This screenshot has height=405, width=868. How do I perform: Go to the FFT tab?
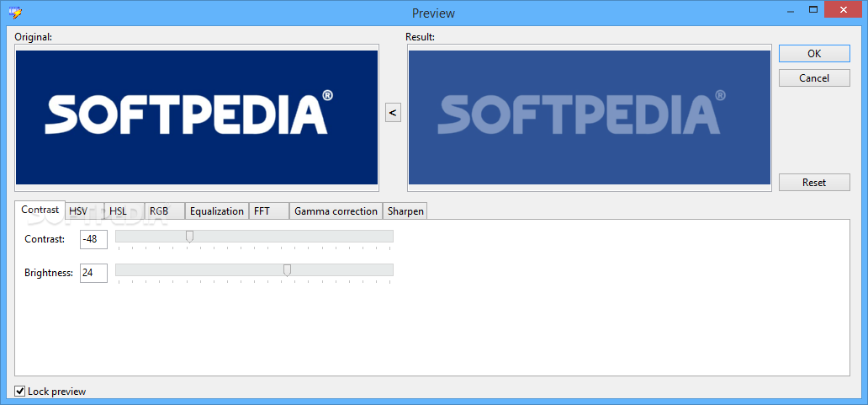[x=268, y=211]
